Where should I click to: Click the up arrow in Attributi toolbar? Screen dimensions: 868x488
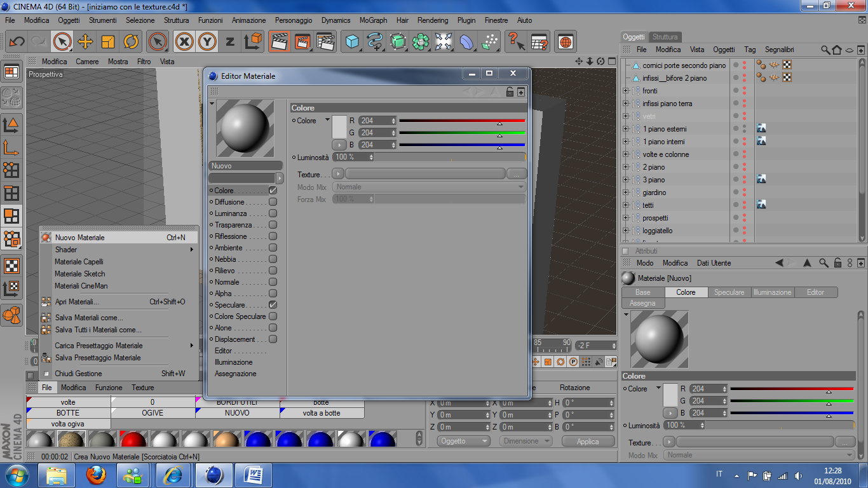pyautogui.click(x=807, y=263)
